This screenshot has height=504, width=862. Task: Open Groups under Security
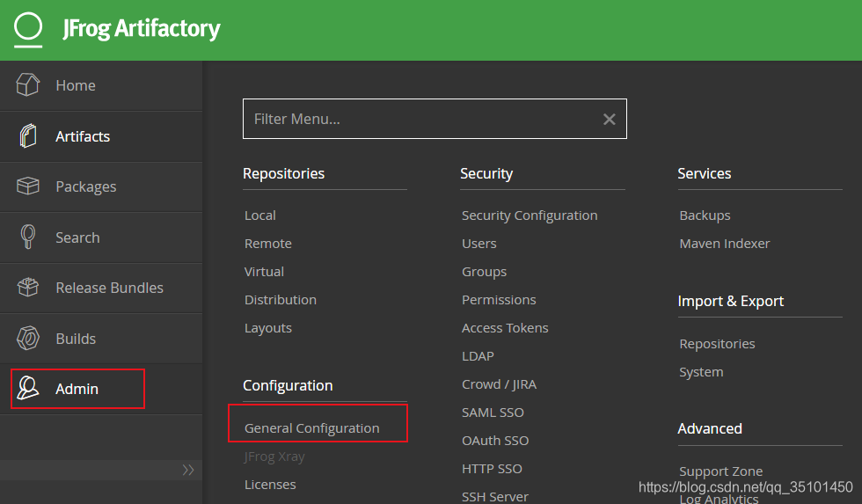[x=485, y=272]
